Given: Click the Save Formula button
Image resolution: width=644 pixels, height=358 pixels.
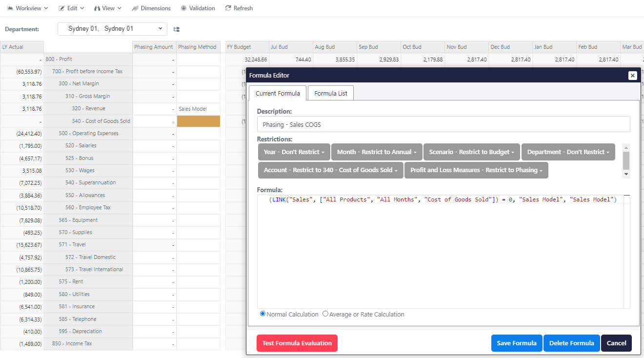Looking at the screenshot, I should coord(517,343).
